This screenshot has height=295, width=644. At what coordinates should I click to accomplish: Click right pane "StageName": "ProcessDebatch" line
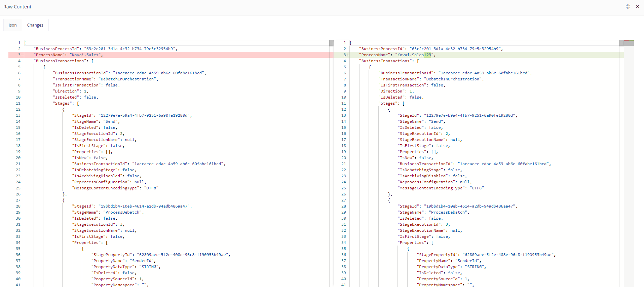(x=433, y=212)
